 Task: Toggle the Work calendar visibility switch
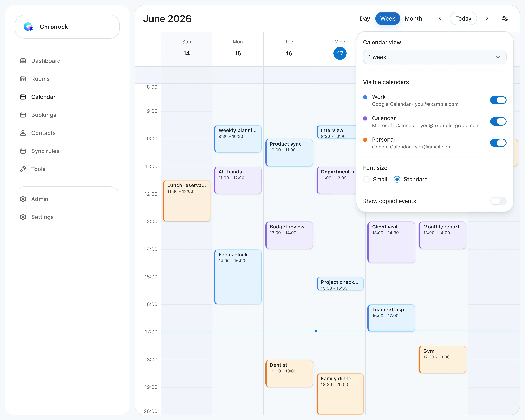click(498, 100)
